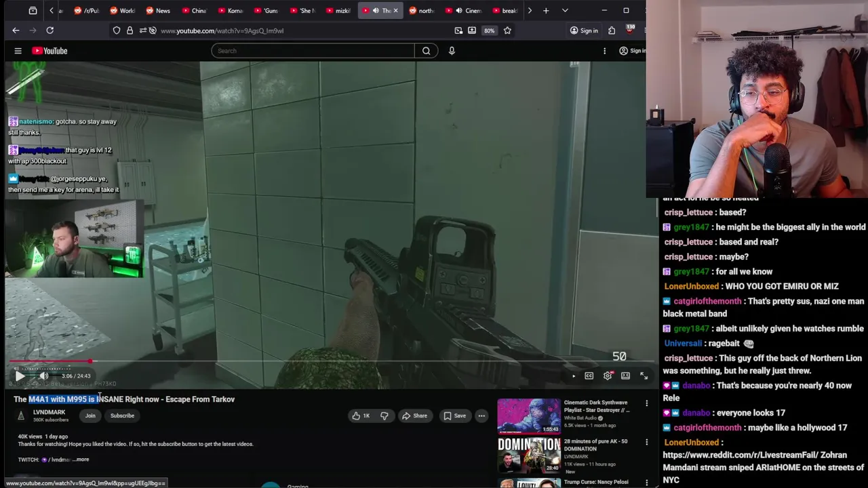Switch to the mizkif YouTube tab
868x488 pixels.
coord(338,11)
